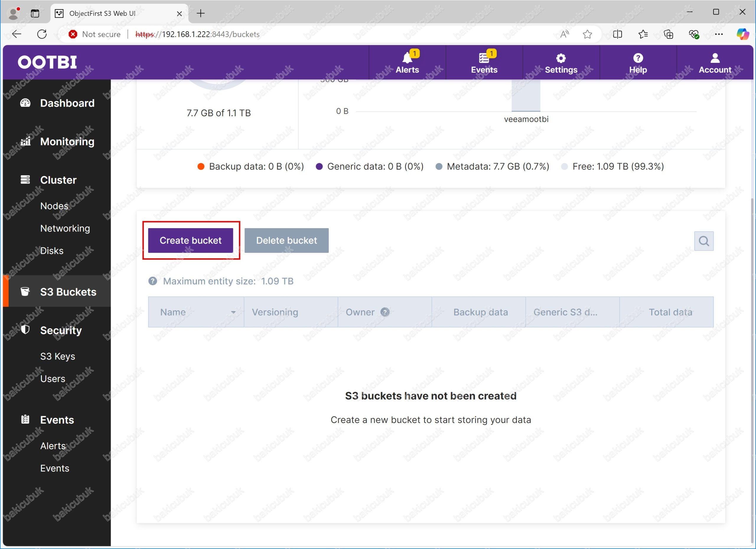Open Nodes under Cluster
Screen dimensions: 756x549
54,206
